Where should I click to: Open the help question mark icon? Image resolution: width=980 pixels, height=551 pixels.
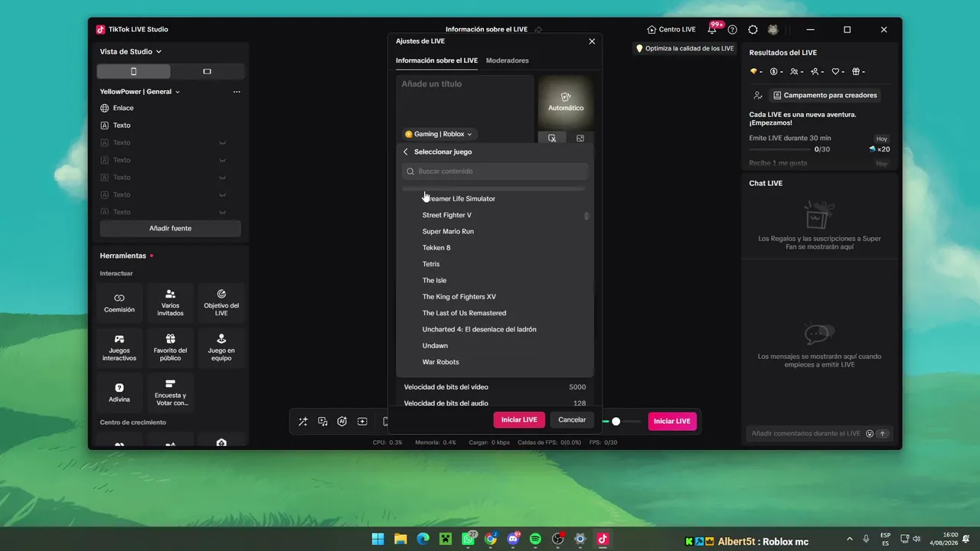pyautogui.click(x=733, y=30)
